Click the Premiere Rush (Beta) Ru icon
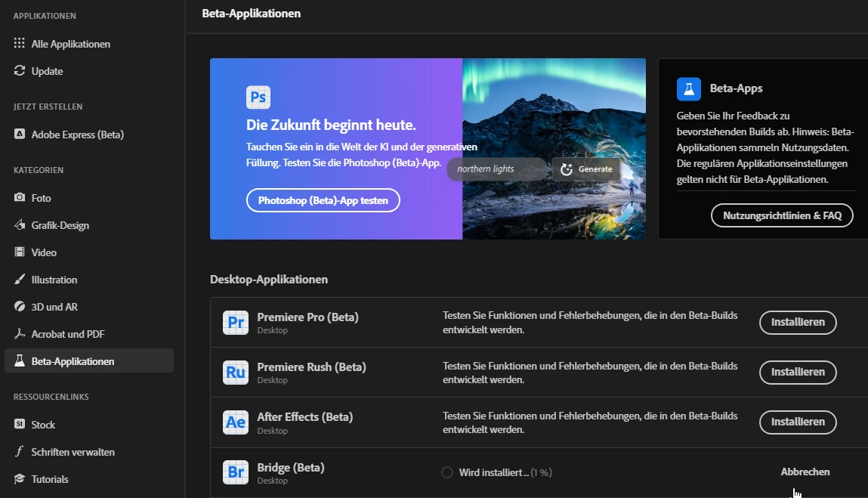This screenshot has height=498, width=868. click(x=236, y=373)
